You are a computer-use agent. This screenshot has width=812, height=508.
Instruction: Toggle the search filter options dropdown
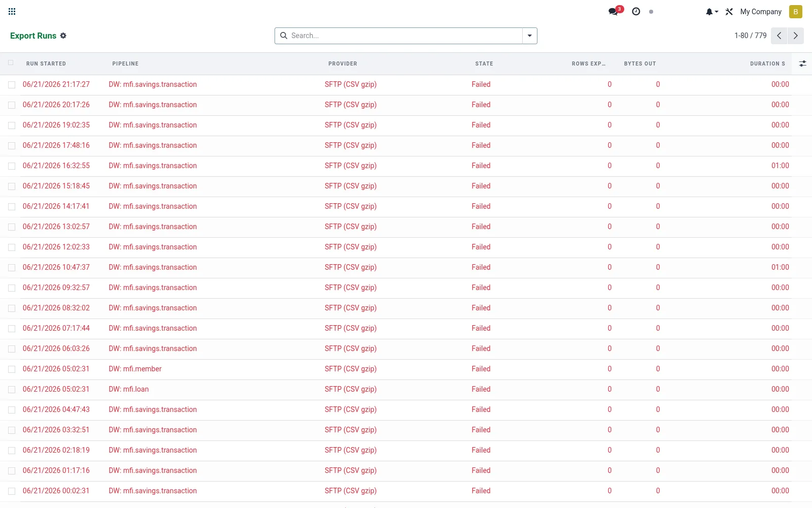tap(530, 36)
